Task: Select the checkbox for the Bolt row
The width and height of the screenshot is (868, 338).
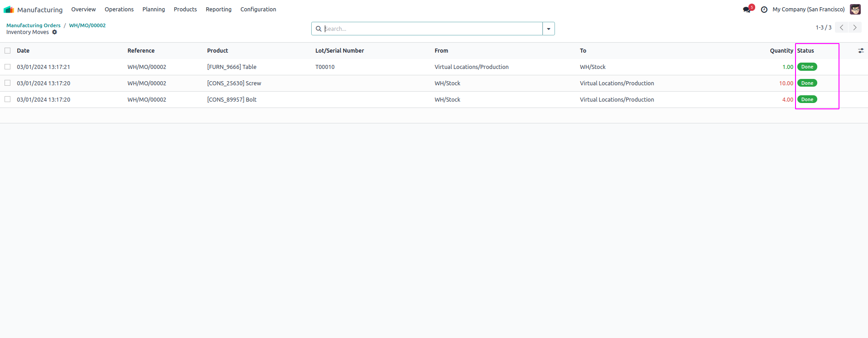Action: 8,99
